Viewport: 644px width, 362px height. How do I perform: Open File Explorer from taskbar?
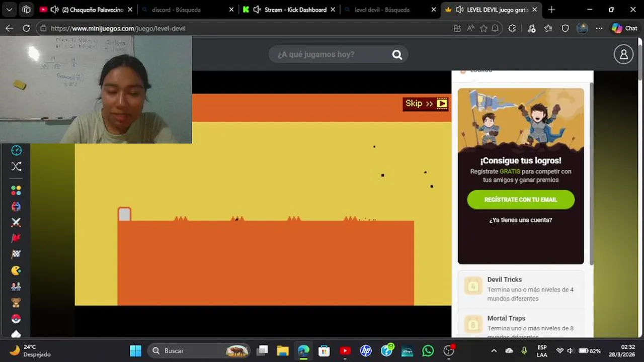click(x=283, y=350)
